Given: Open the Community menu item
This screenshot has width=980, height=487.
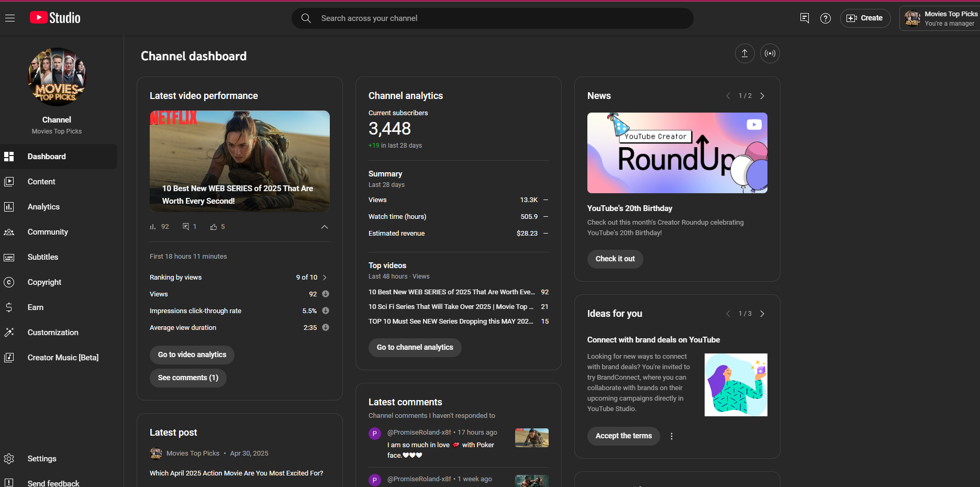Looking at the screenshot, I should click(59, 232).
